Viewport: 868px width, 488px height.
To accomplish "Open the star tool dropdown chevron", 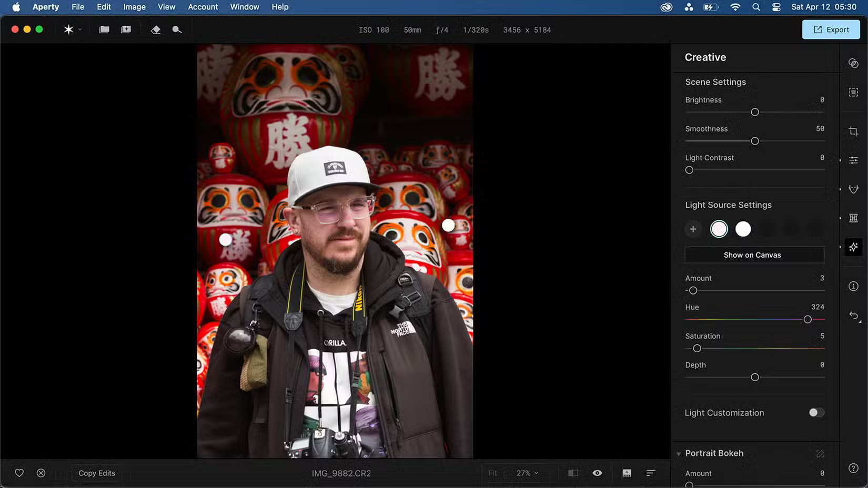I will click(79, 29).
